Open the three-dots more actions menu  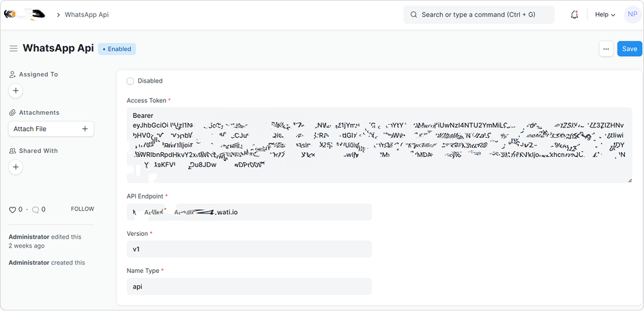pos(606,49)
